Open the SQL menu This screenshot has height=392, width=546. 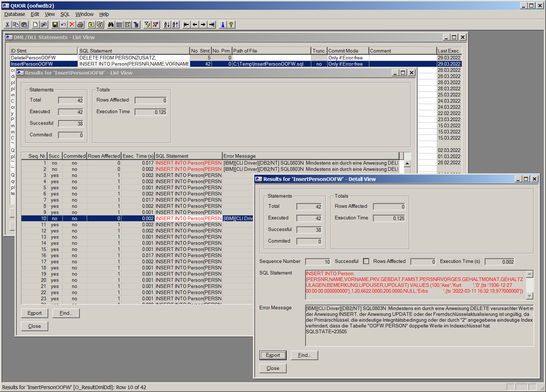pyautogui.click(x=65, y=14)
